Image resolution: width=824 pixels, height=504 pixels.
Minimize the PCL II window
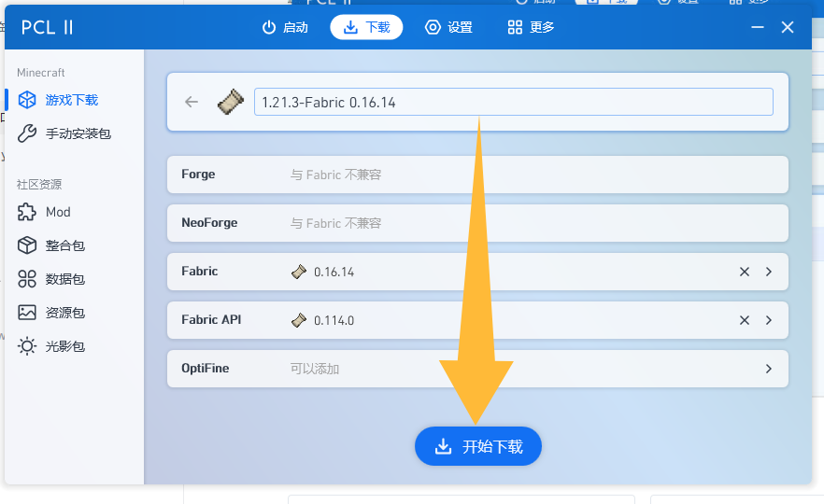click(x=758, y=27)
